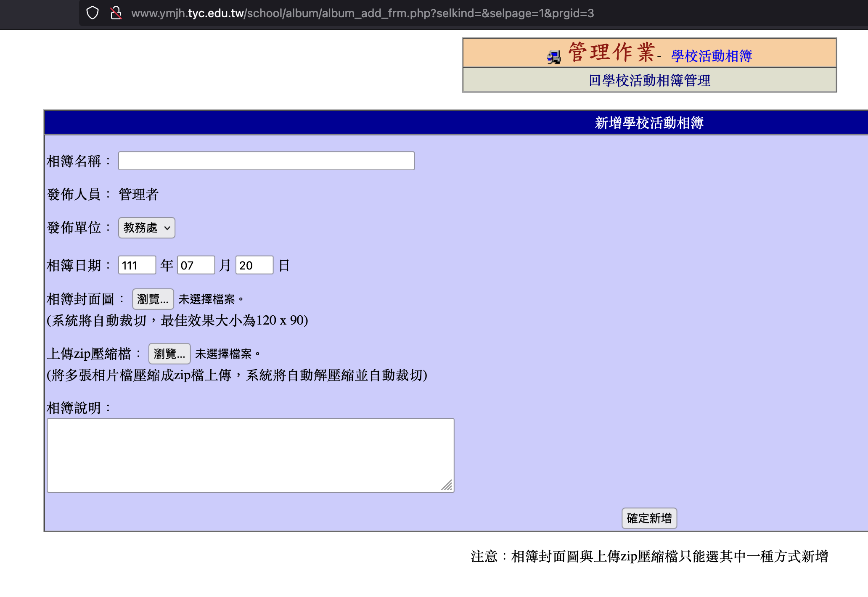This screenshot has width=868, height=597.
Task: Click the 發佈人員 label
Action: pyautogui.click(x=79, y=195)
